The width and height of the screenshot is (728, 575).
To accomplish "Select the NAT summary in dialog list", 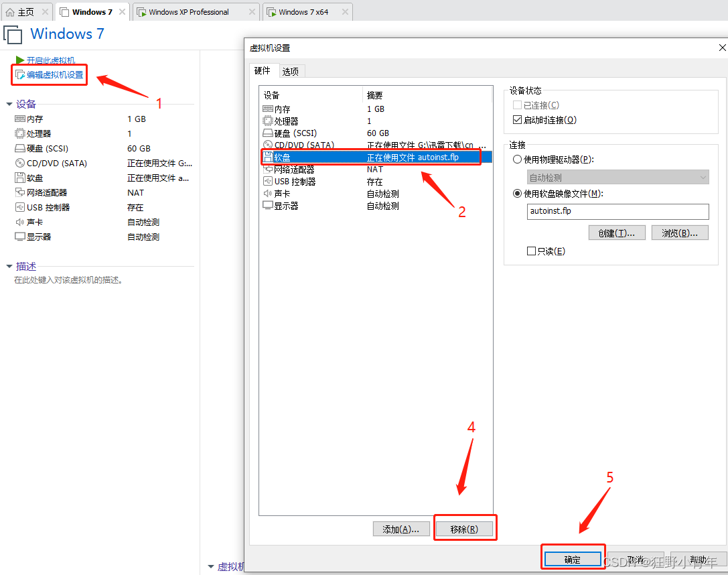I will pos(374,169).
